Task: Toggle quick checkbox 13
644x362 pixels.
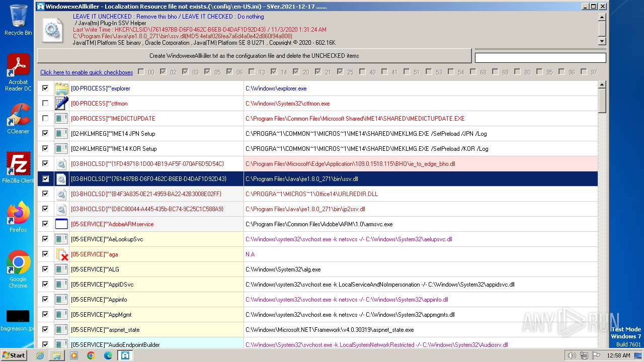Action: 252,72
